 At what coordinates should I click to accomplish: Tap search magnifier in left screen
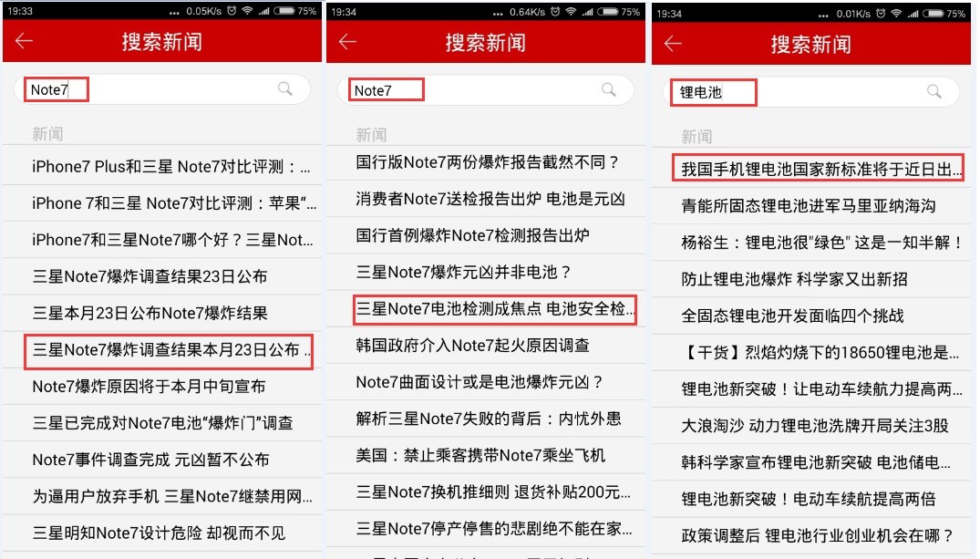285,88
